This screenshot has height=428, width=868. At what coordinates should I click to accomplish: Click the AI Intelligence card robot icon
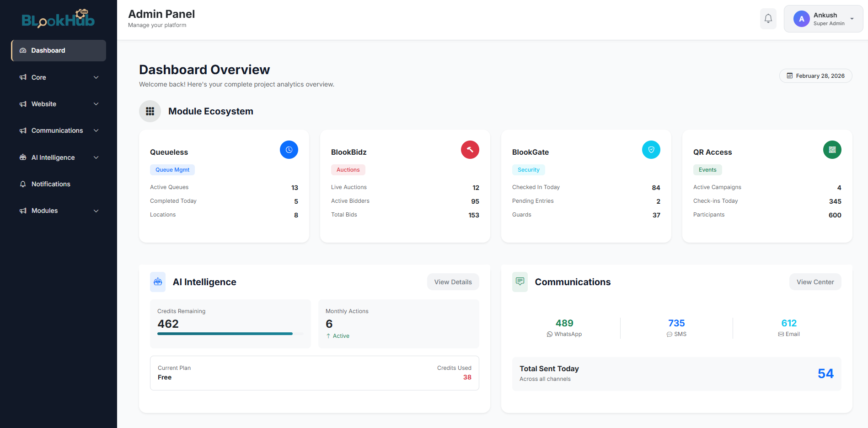(x=158, y=282)
